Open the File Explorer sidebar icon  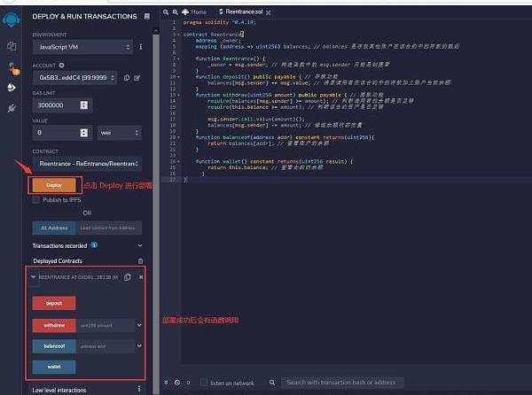12,45
